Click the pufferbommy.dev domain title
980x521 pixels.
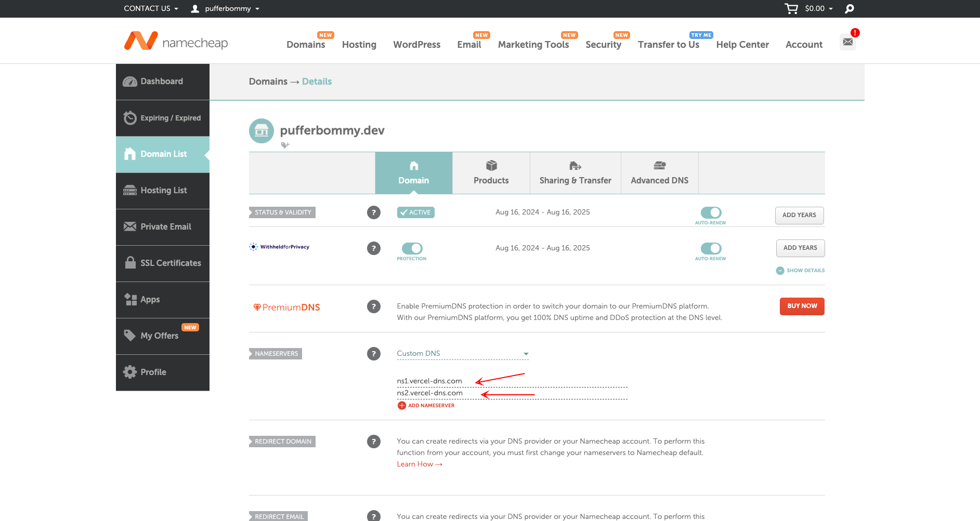tap(332, 130)
